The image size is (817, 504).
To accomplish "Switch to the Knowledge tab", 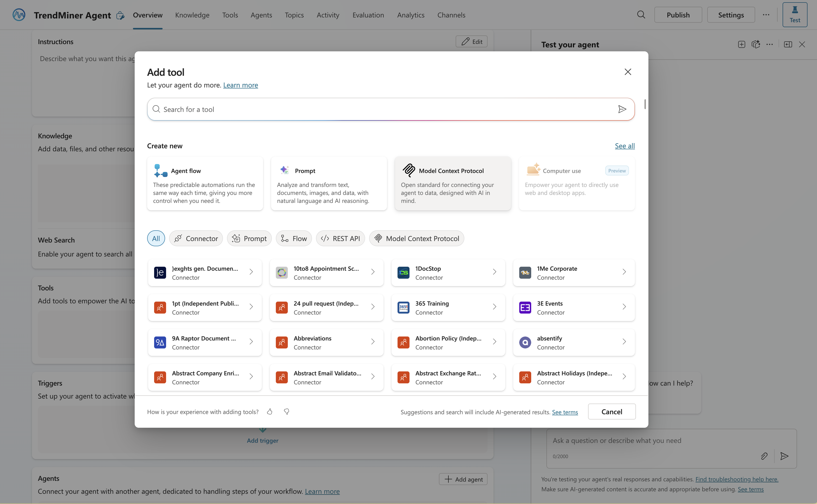I will click(192, 15).
